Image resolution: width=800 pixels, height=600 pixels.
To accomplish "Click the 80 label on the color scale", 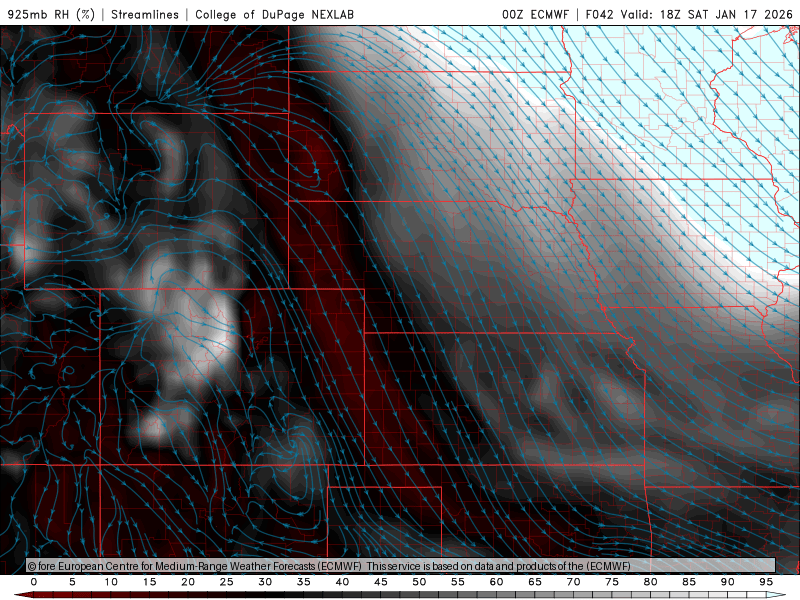I will coord(651,582).
